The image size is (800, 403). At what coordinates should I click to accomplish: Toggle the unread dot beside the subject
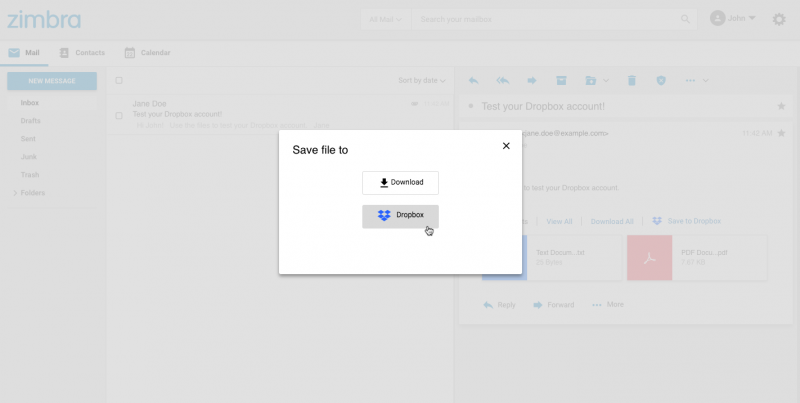[471, 106]
